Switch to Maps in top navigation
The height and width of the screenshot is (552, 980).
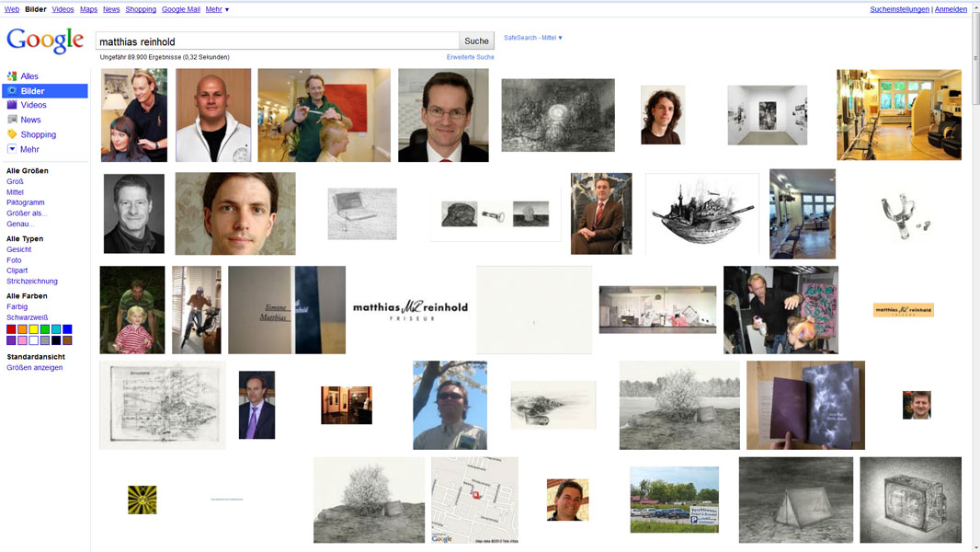[x=88, y=9]
